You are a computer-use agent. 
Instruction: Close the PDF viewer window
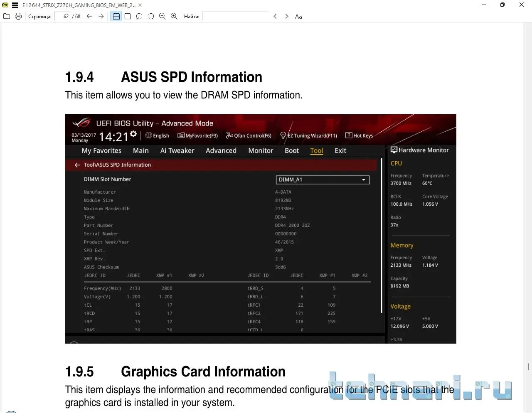tap(522, 5)
